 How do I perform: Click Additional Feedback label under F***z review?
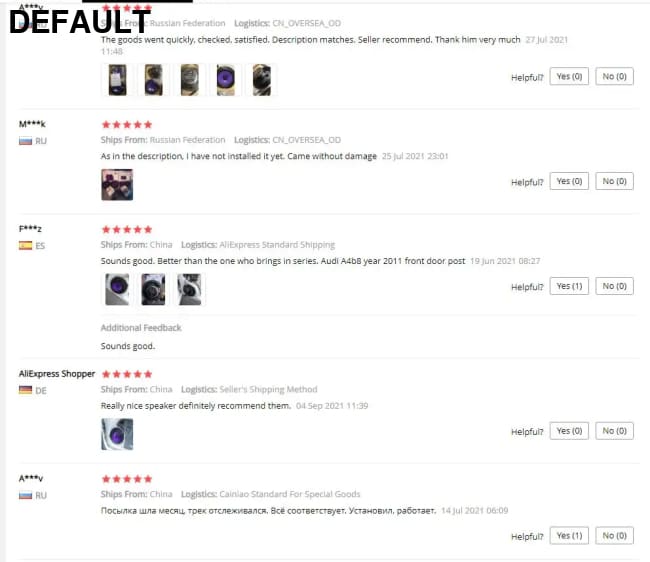click(141, 328)
